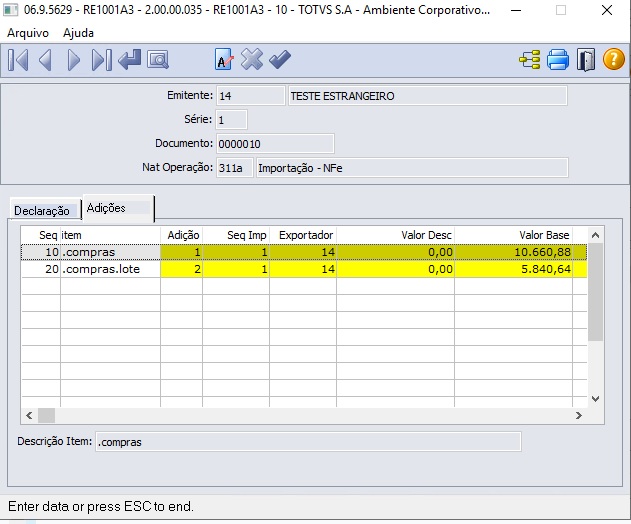The height and width of the screenshot is (524, 631).
Task: Click the grid scroll right arrow
Action: [579, 415]
